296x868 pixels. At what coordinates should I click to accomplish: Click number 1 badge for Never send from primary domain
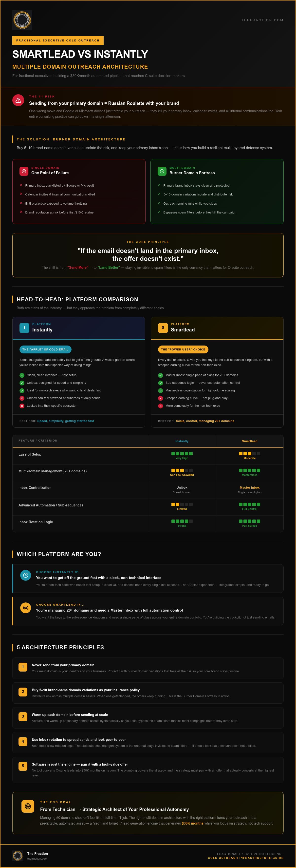coord(23,667)
